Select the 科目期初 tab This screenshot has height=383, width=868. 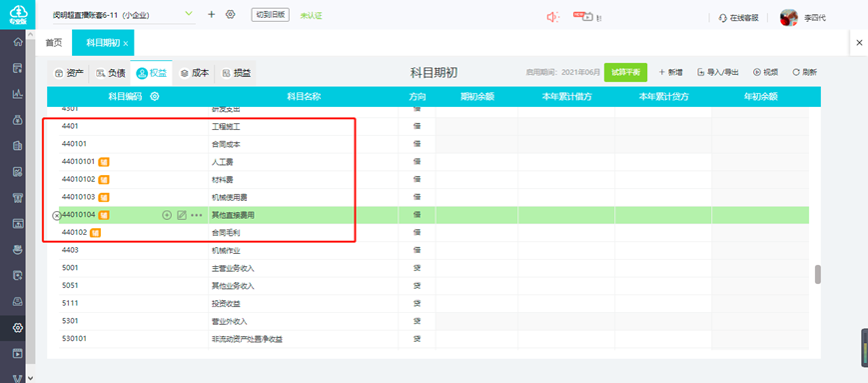(103, 43)
